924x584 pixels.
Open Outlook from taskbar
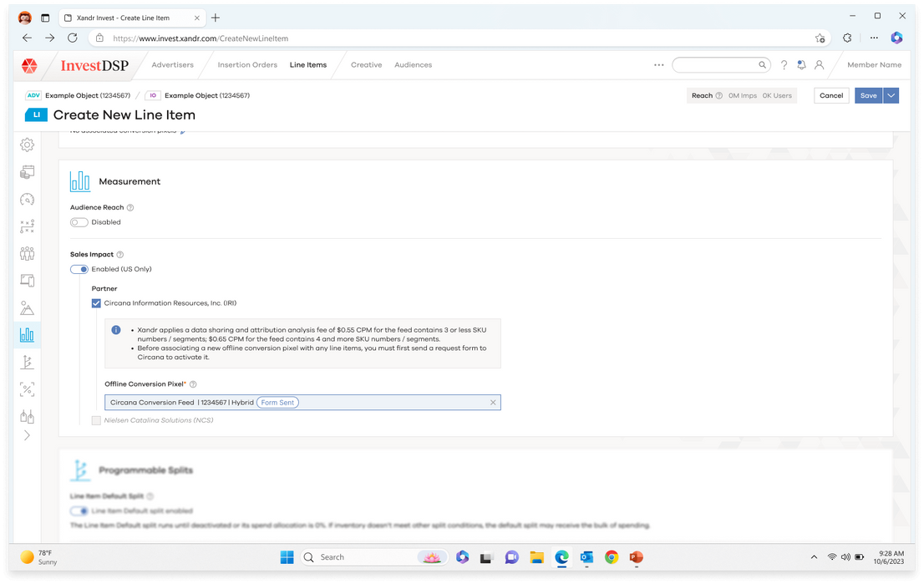tap(586, 557)
